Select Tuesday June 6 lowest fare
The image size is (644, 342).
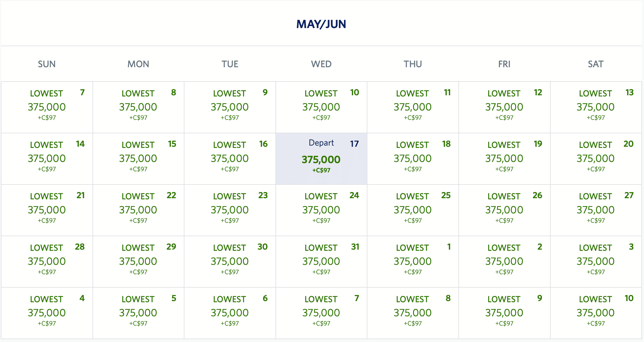click(x=230, y=313)
